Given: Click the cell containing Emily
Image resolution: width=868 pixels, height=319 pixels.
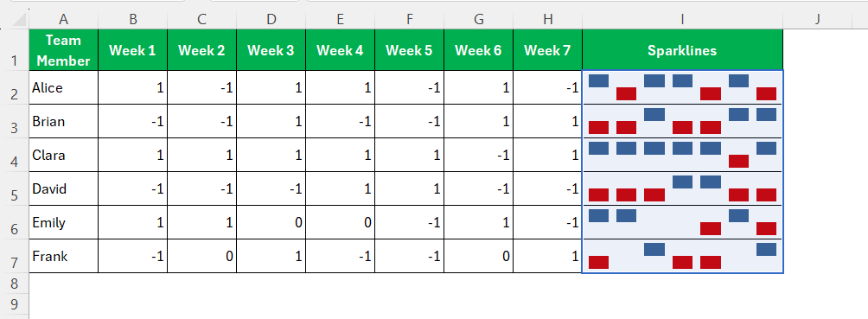Looking at the screenshot, I should 64,223.
